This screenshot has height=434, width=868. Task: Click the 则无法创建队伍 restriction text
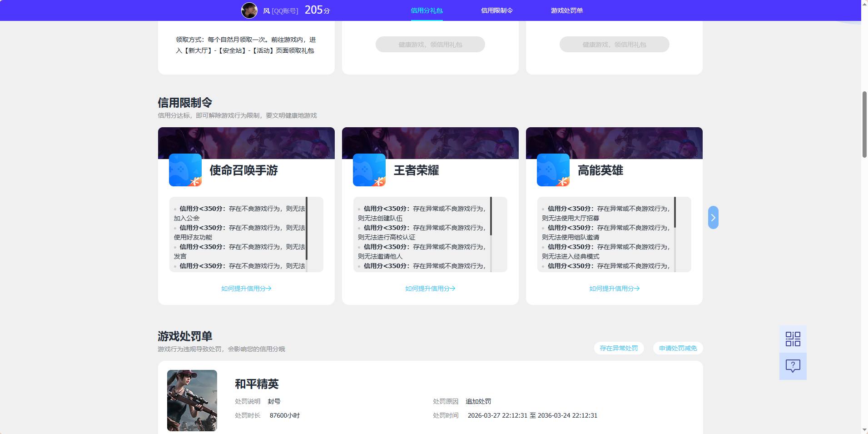pyautogui.click(x=380, y=218)
